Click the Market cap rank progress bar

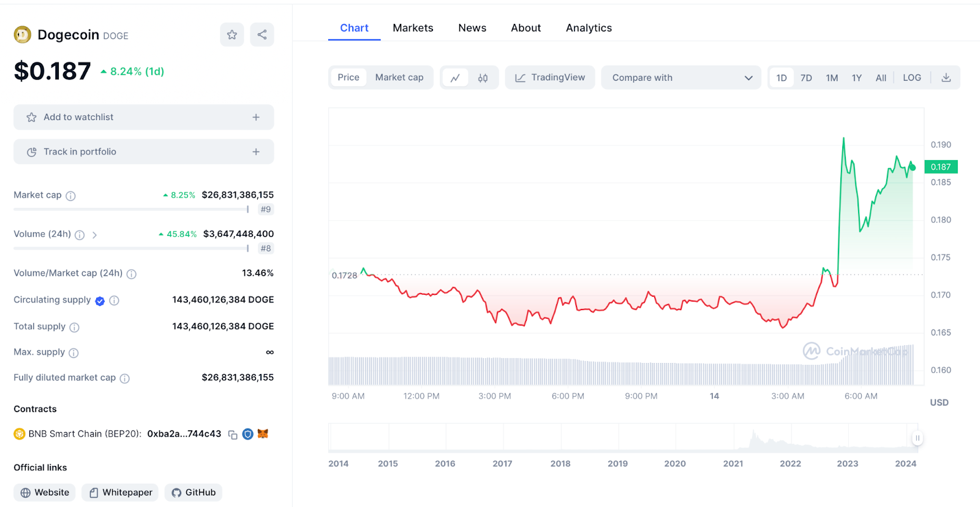click(130, 209)
